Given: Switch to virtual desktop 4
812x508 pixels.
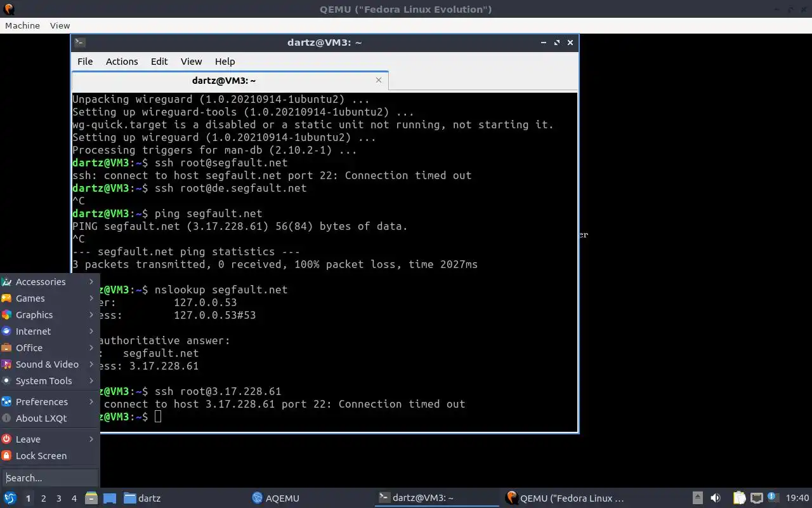Looking at the screenshot, I should (74, 498).
